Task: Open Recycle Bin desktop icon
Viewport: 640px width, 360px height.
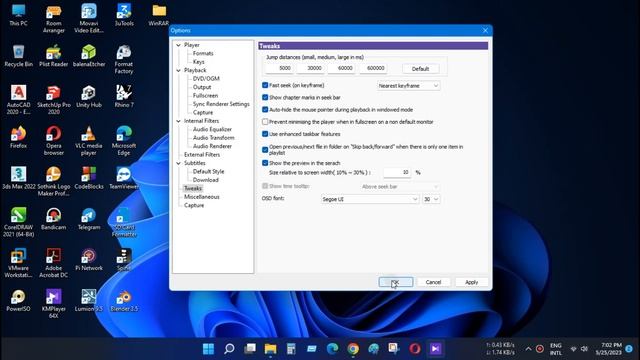Action: [18, 56]
